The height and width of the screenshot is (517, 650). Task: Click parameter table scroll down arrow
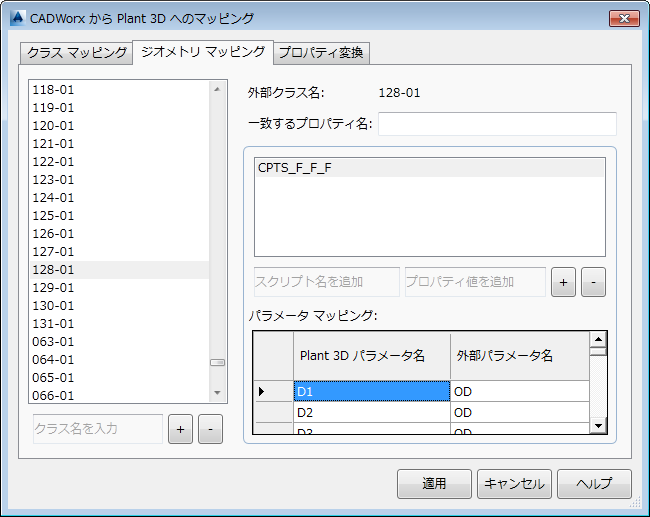(x=598, y=425)
